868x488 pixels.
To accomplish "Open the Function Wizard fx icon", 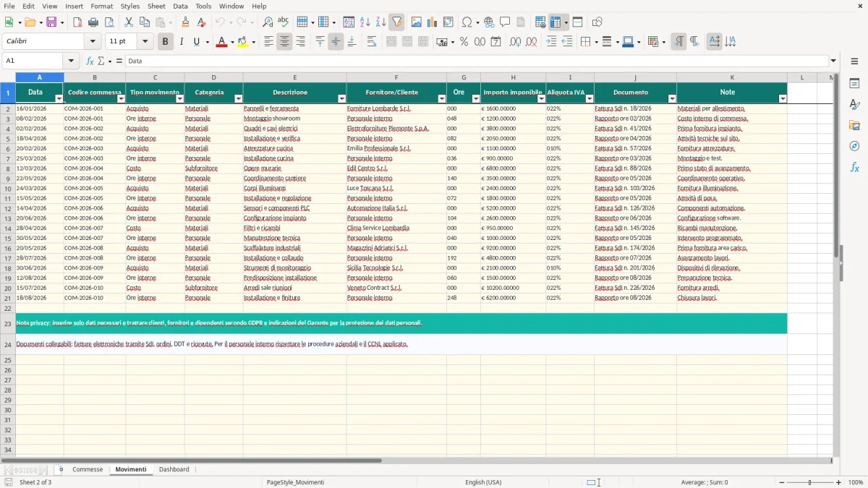I will [x=90, y=61].
